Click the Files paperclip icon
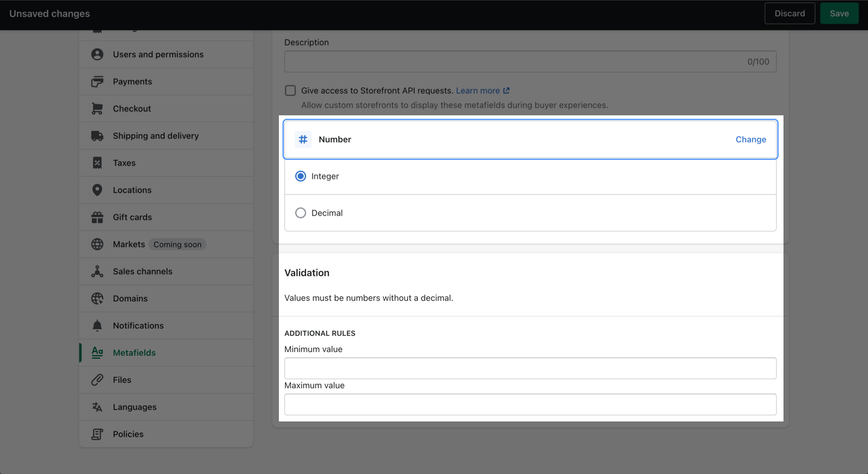The width and height of the screenshot is (868, 474). pyautogui.click(x=97, y=380)
